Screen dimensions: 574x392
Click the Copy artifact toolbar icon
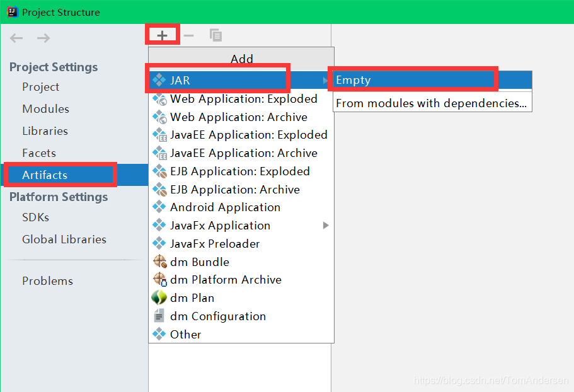point(215,35)
